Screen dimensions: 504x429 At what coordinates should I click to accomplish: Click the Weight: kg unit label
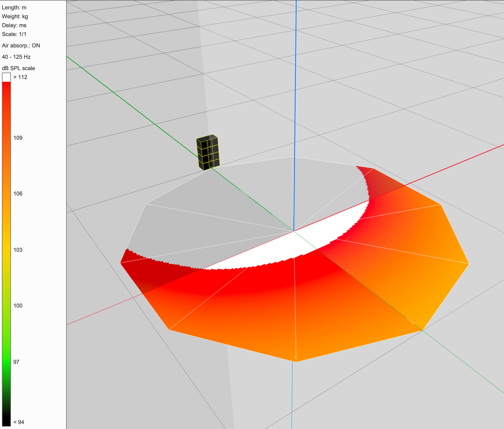click(15, 17)
